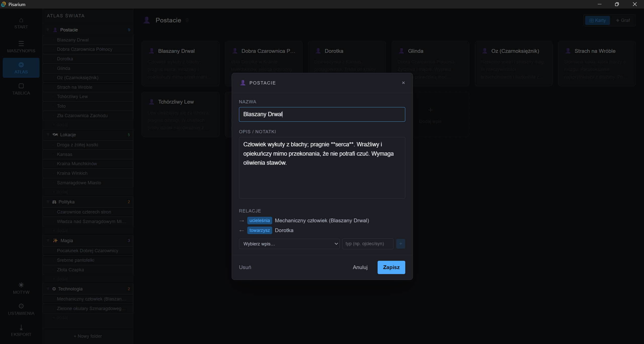This screenshot has width=644, height=344.
Task: Click the Postacie page header person icon
Action: [147, 20]
